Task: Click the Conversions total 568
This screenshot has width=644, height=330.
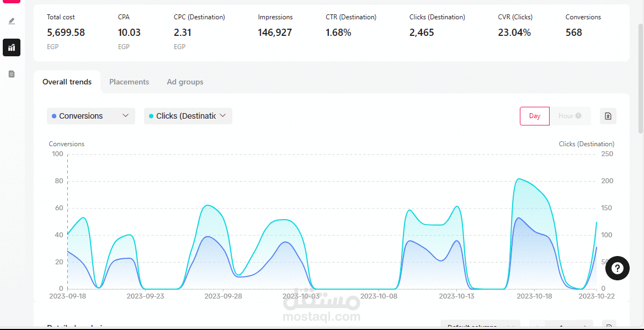Action: [x=574, y=33]
